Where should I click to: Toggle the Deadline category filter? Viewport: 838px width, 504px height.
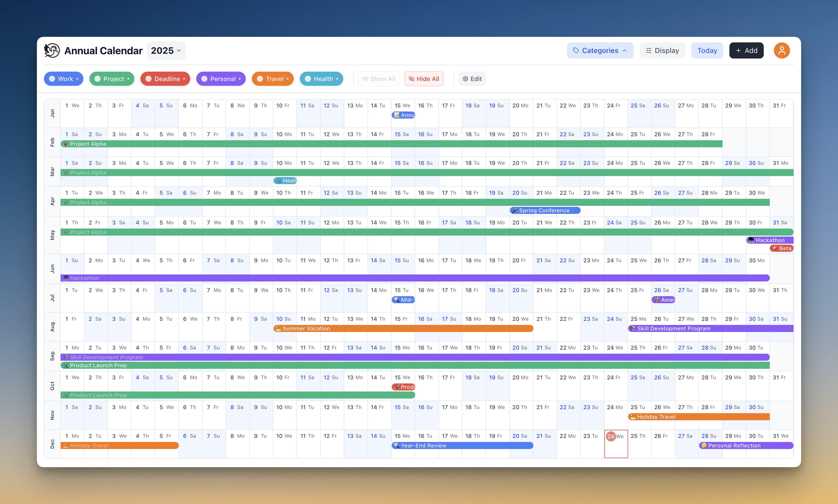point(165,79)
